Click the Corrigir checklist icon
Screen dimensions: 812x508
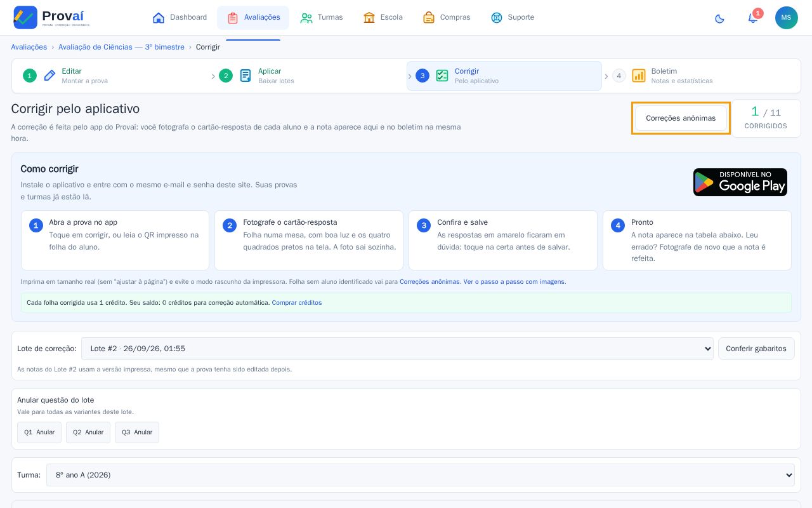click(x=442, y=76)
